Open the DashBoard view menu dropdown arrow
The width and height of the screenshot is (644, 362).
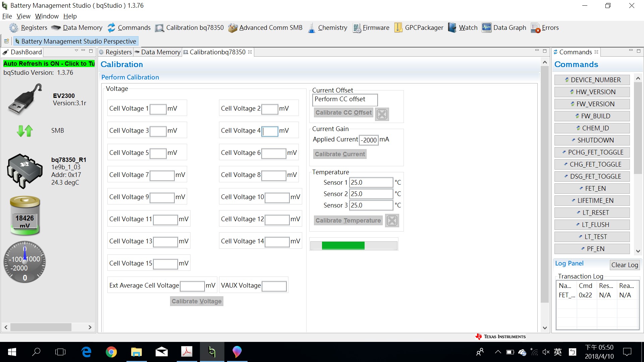(76, 51)
